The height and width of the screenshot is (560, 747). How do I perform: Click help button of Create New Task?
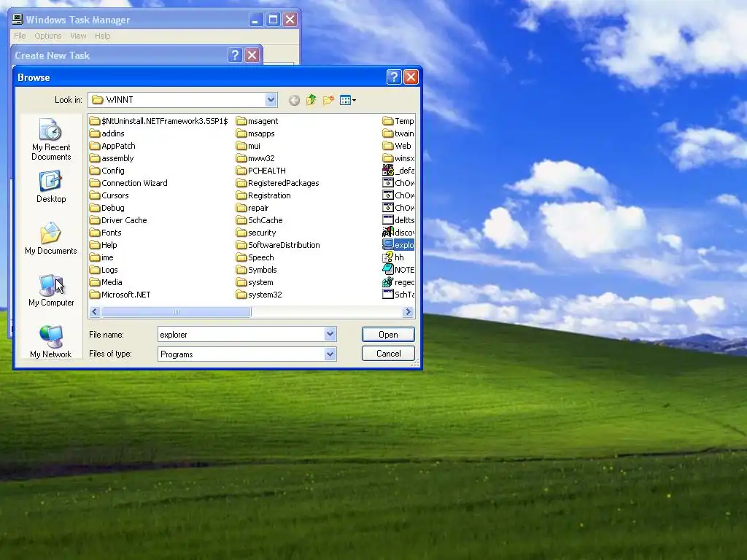234,55
